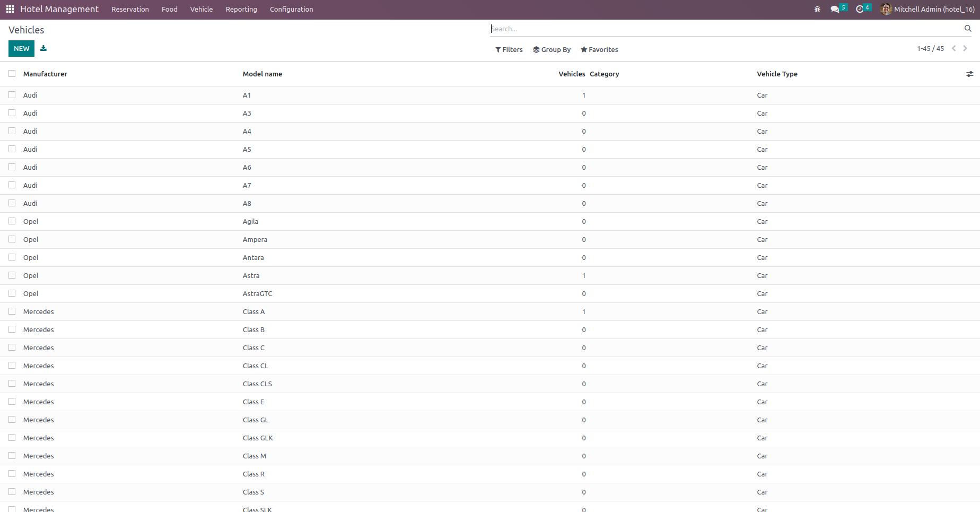This screenshot has width=980, height=512.
Task: Sort by Model name column header
Action: 262,74
